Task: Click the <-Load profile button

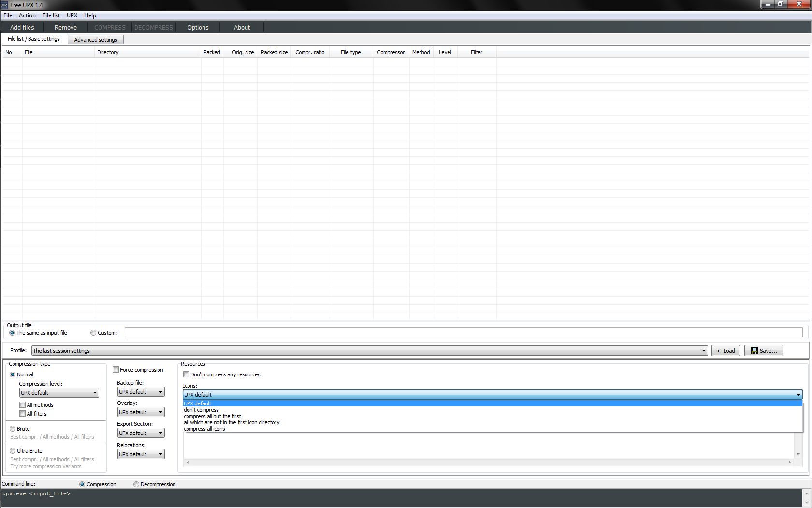Action: click(726, 351)
